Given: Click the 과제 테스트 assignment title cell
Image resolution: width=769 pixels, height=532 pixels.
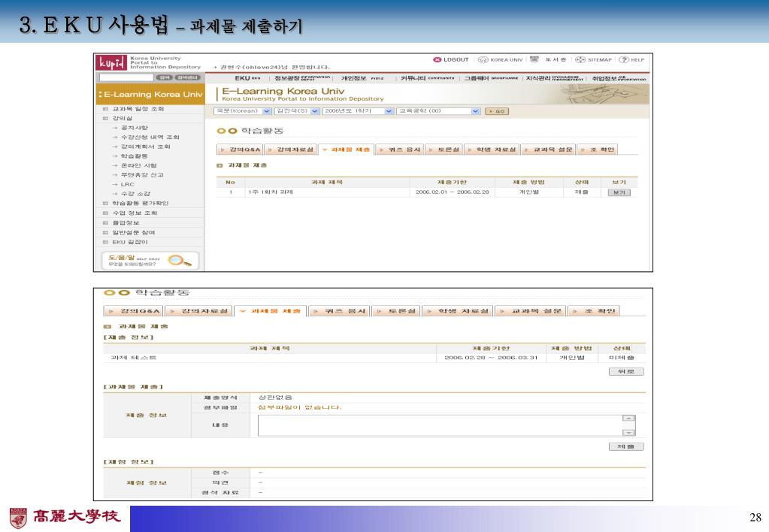Looking at the screenshot, I should coord(133,358).
